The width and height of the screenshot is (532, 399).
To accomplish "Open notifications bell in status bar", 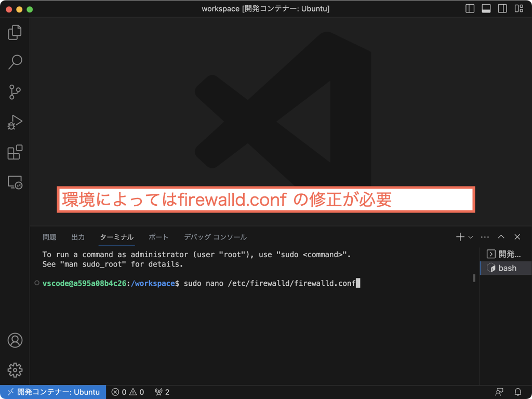I will point(518,392).
